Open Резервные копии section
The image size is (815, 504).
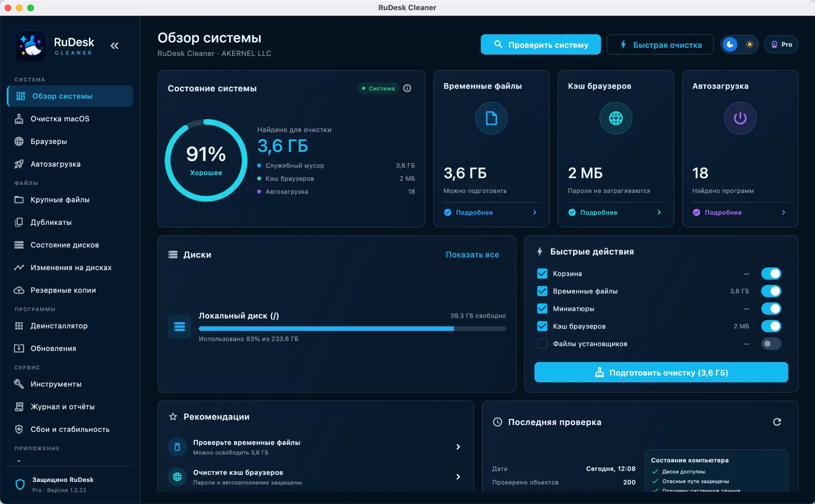tap(70, 290)
